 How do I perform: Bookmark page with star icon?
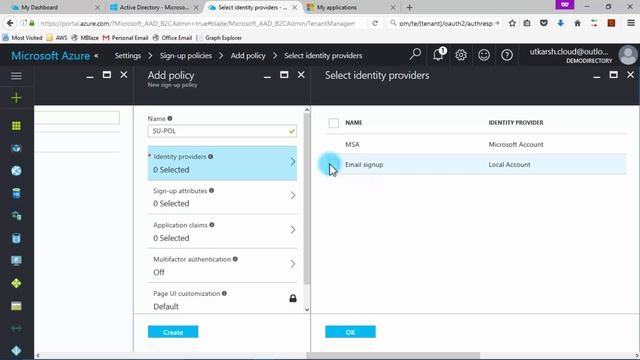512,23
